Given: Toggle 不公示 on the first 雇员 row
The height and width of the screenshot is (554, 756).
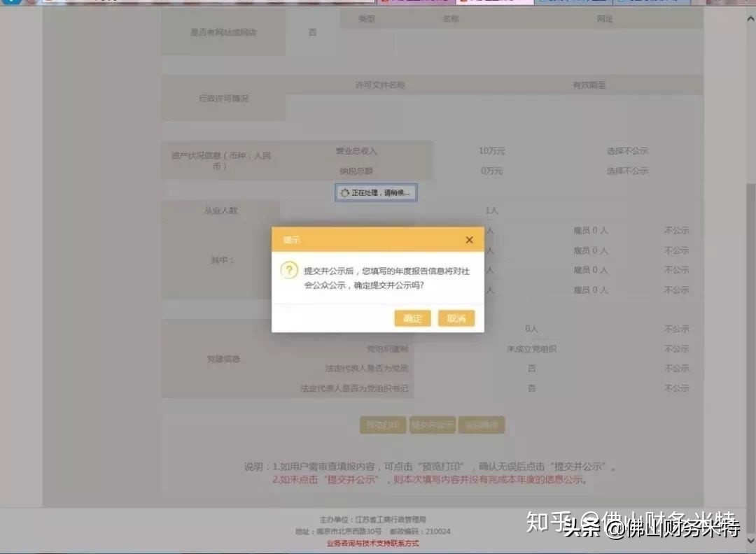Looking at the screenshot, I should [675, 229].
